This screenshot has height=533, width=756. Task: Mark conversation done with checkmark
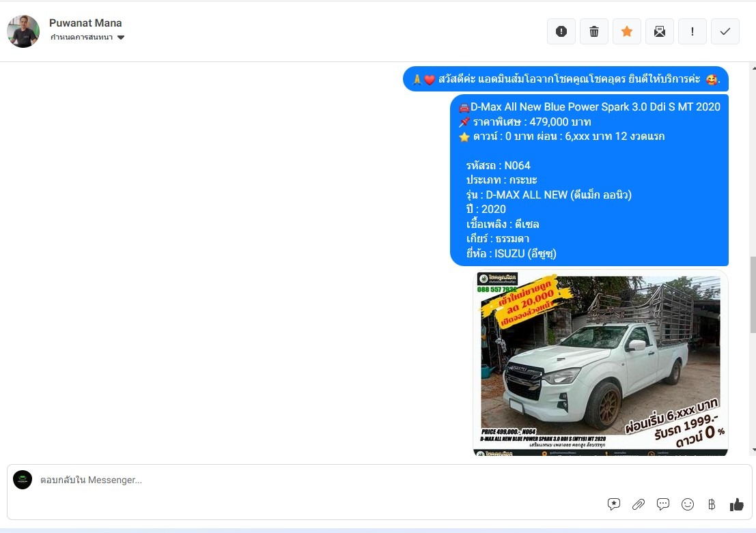coord(725,31)
